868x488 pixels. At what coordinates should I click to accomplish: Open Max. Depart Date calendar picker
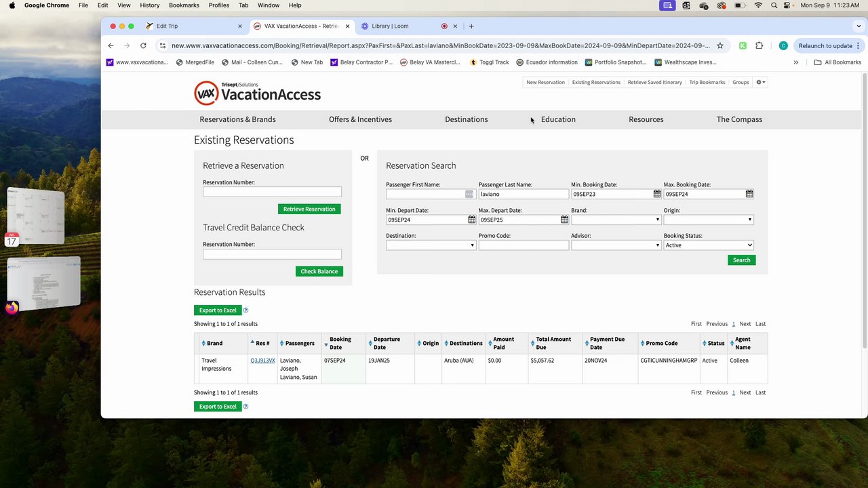[564, 220]
